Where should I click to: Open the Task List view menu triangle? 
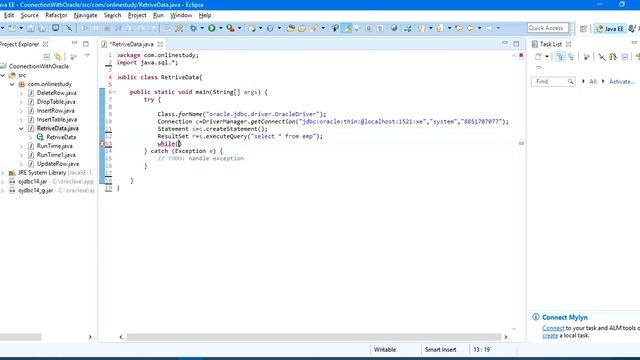click(539, 68)
